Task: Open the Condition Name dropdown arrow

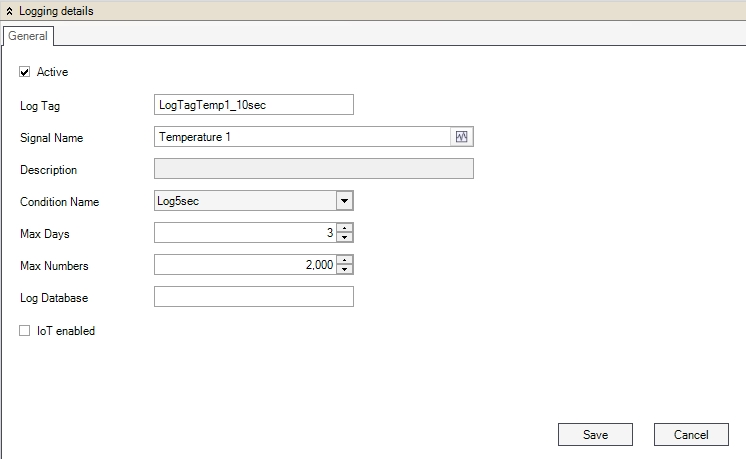Action: 344,201
